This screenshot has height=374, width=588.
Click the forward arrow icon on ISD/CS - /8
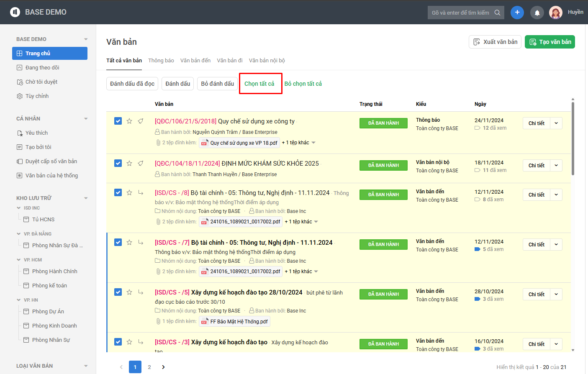141,192
